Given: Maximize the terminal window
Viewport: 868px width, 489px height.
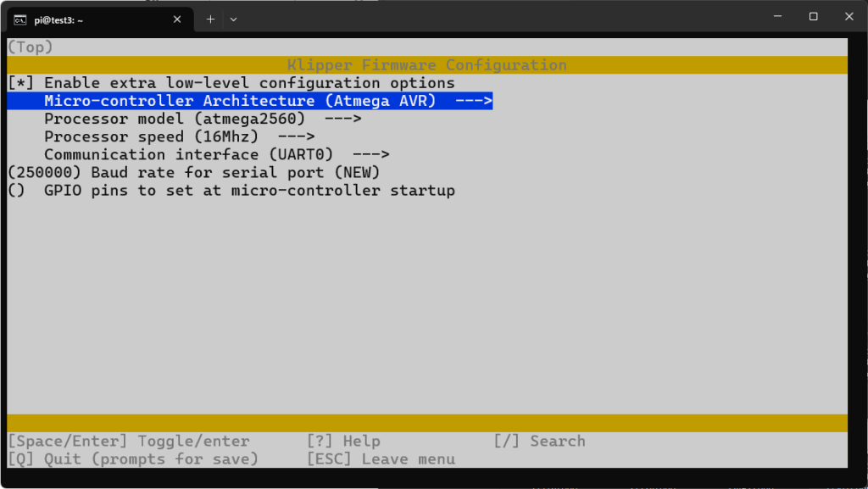Looking at the screenshot, I should coord(813,16).
